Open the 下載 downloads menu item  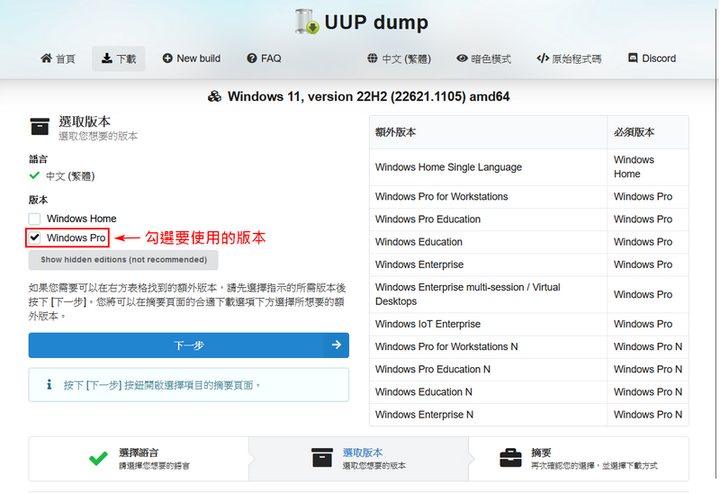(x=118, y=59)
